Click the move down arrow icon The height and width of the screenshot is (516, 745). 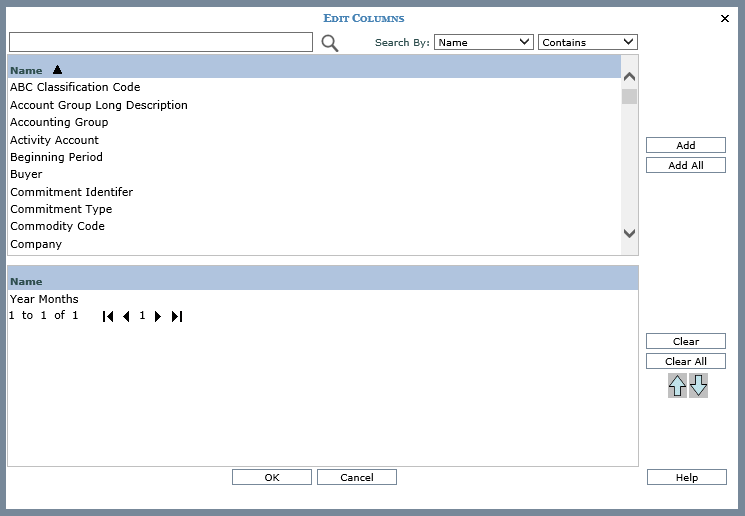(x=698, y=386)
